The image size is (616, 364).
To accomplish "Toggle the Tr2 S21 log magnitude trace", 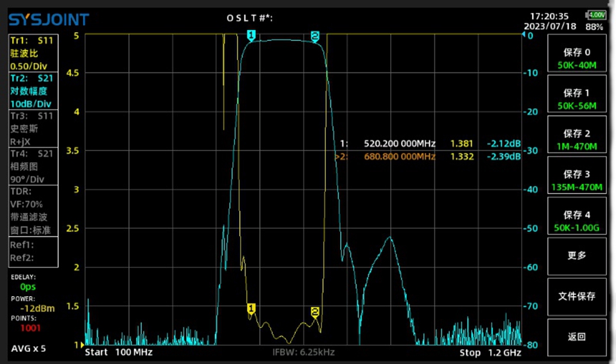I will 33,90.
